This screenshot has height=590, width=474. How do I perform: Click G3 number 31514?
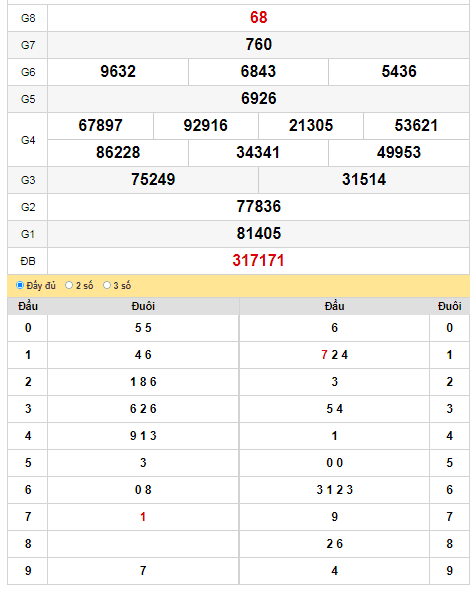(364, 179)
